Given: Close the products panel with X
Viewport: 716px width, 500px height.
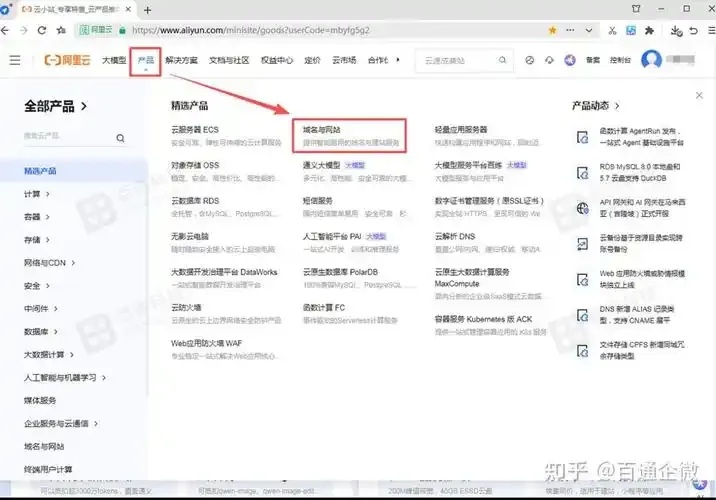Looking at the screenshot, I should (x=699, y=95).
